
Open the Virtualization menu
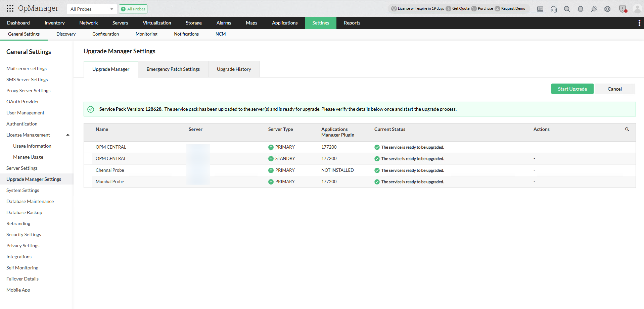157,23
